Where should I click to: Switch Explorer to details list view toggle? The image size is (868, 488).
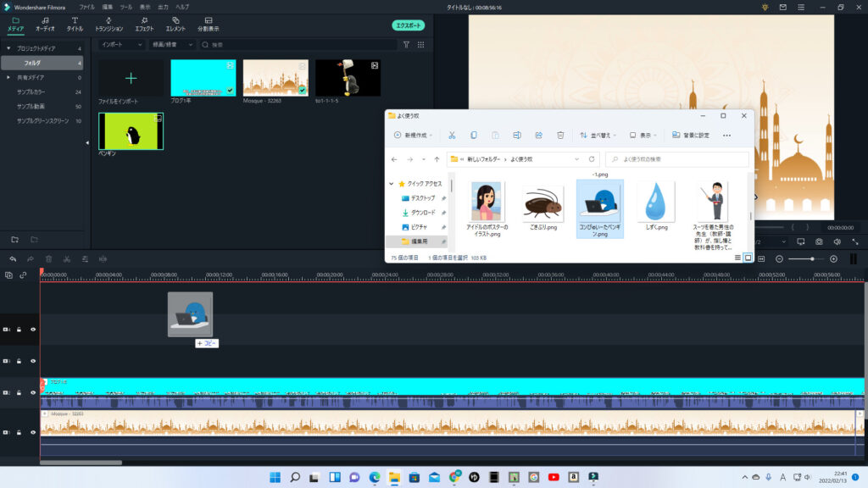(738, 258)
